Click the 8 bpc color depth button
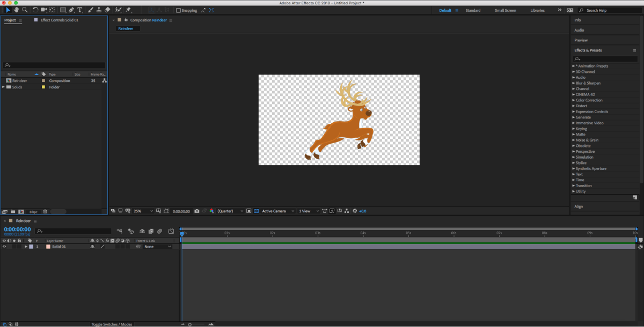This screenshot has width=644, height=327. click(33, 212)
